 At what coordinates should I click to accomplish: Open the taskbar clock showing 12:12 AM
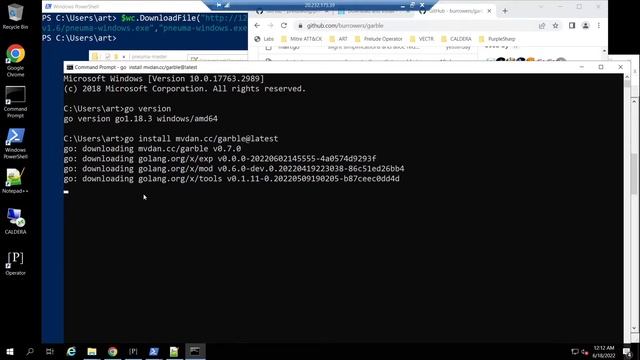604,351
